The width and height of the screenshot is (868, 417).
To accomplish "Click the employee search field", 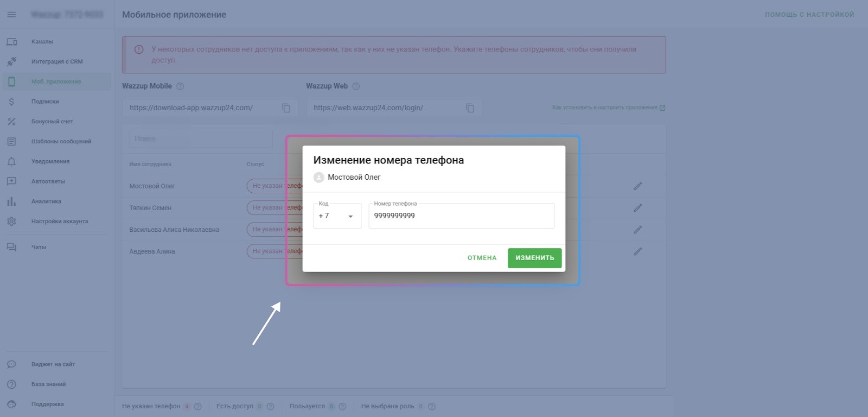I will click(x=201, y=139).
